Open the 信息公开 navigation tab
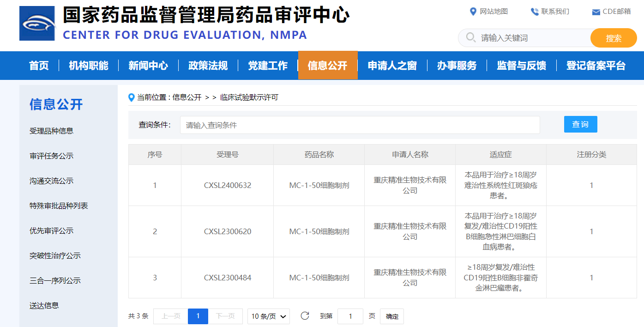Image resolution: width=644 pixels, height=327 pixels. (328, 66)
